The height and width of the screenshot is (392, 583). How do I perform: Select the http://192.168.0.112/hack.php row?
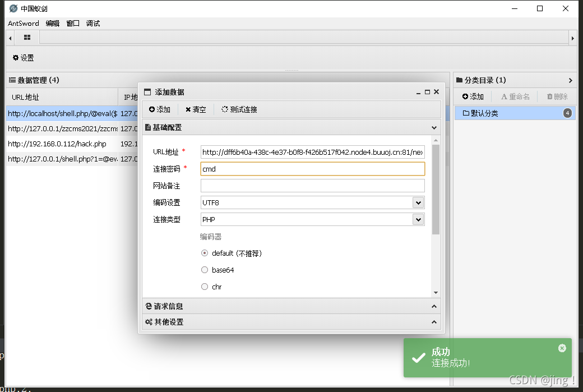[x=72, y=144]
